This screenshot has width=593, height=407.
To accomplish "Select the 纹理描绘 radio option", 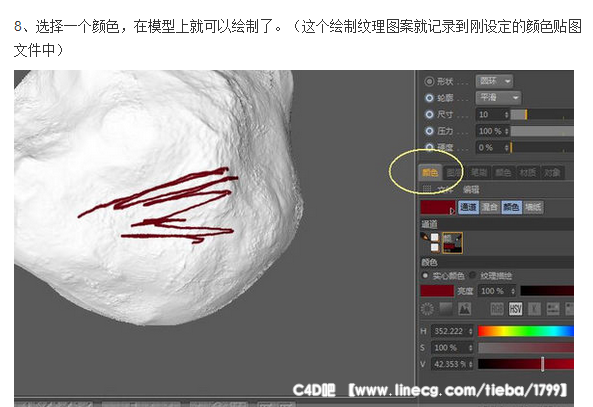I will (473, 276).
